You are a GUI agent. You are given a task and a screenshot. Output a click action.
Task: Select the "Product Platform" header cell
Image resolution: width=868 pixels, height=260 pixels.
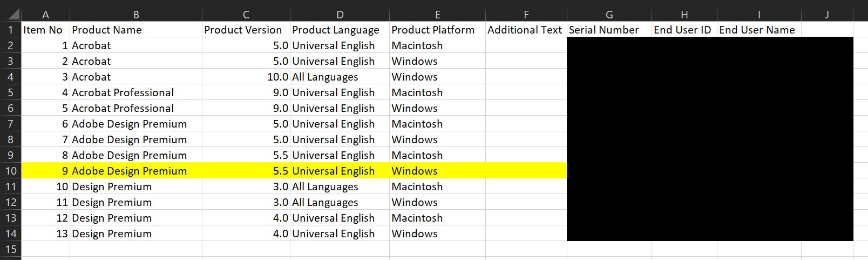[437, 30]
